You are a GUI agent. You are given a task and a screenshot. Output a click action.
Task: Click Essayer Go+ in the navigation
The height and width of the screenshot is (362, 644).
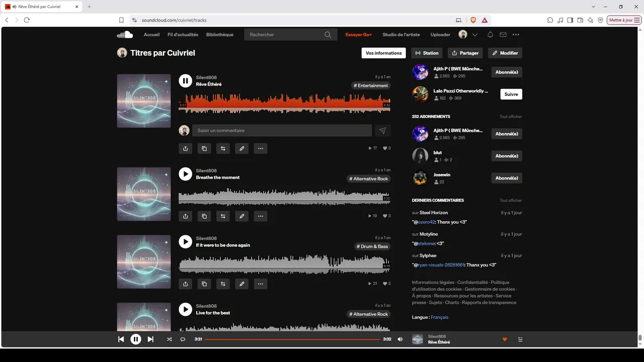(x=359, y=35)
